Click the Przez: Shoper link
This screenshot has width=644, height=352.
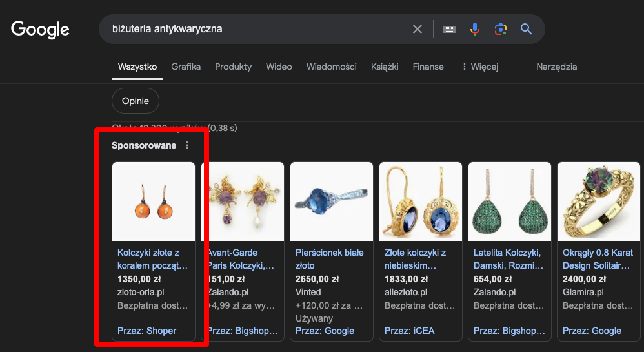tap(147, 331)
